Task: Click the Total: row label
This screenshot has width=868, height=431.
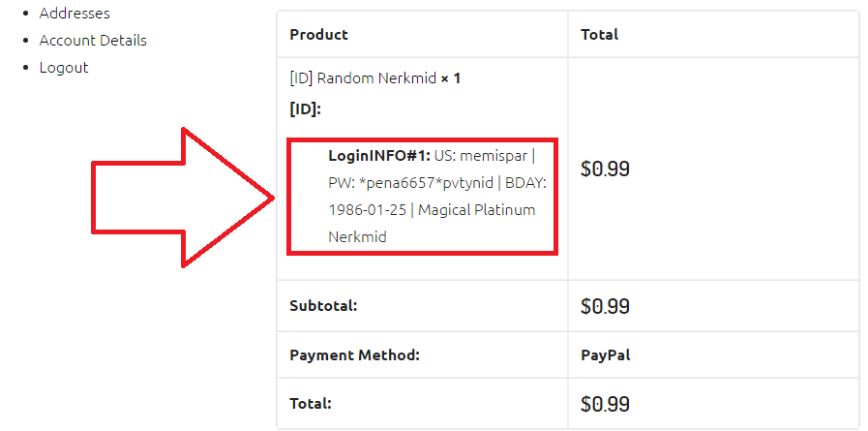Action: click(311, 404)
